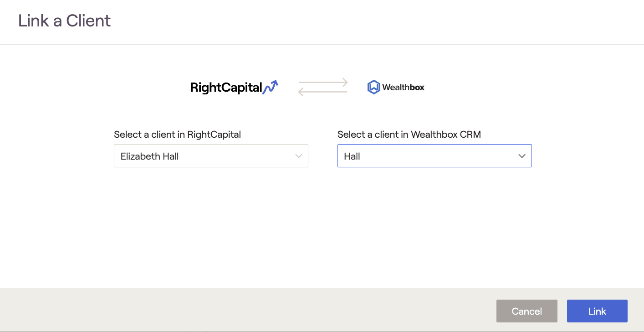Click the blank space left of the RightCapital logo
Viewport: 644px width, 332px height.
pos(114,87)
